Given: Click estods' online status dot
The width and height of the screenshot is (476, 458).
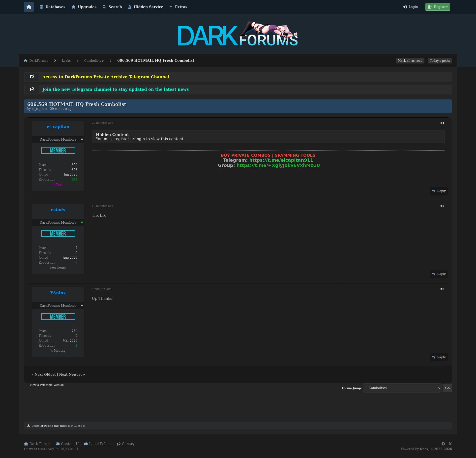Looking at the screenshot, I should [82, 223].
